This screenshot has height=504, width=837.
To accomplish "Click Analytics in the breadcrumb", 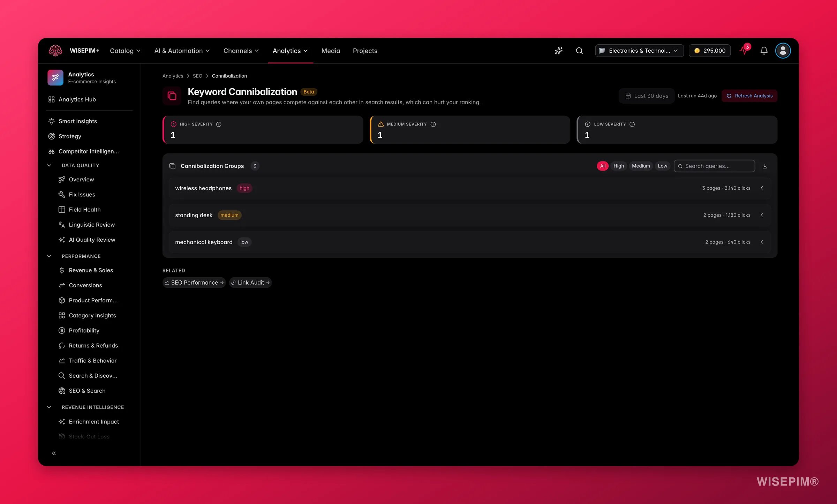I will 173,76.
